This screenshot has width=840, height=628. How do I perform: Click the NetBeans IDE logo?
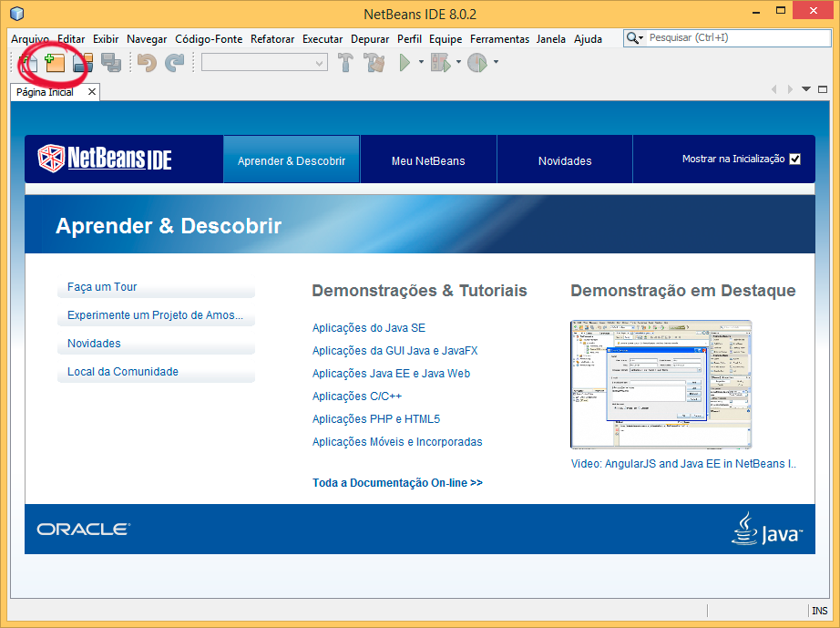105,159
